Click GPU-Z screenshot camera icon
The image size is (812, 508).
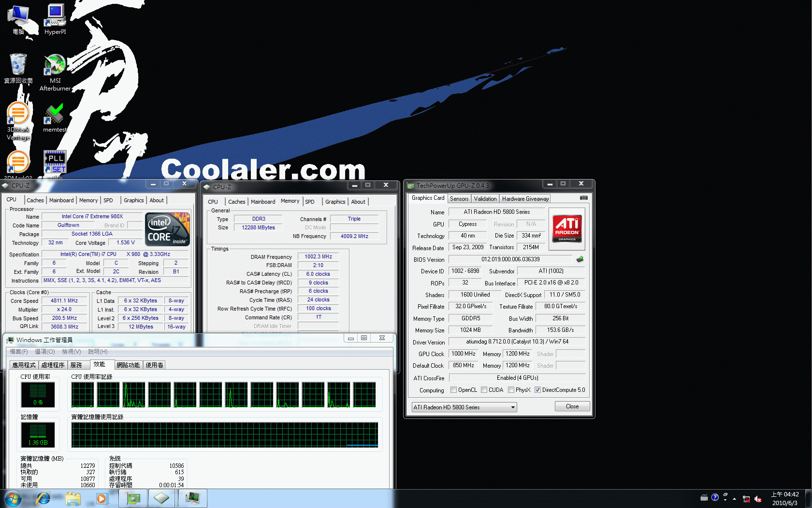pyautogui.click(x=584, y=198)
